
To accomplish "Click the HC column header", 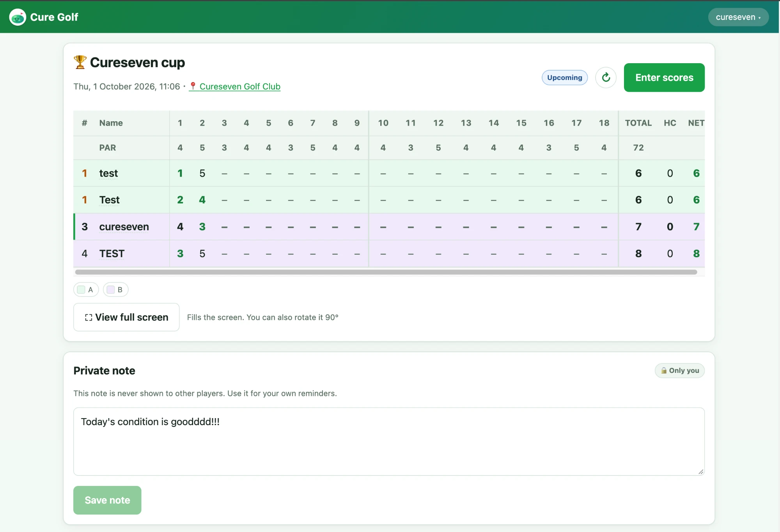I will 670,123.
